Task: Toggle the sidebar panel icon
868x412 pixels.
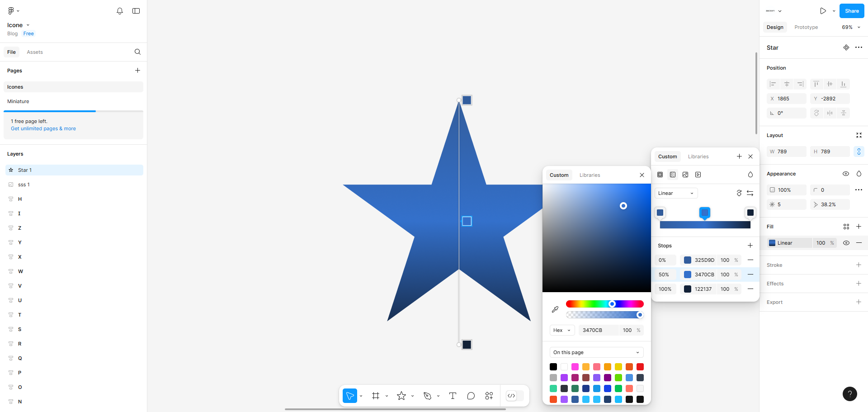Action: point(136,11)
